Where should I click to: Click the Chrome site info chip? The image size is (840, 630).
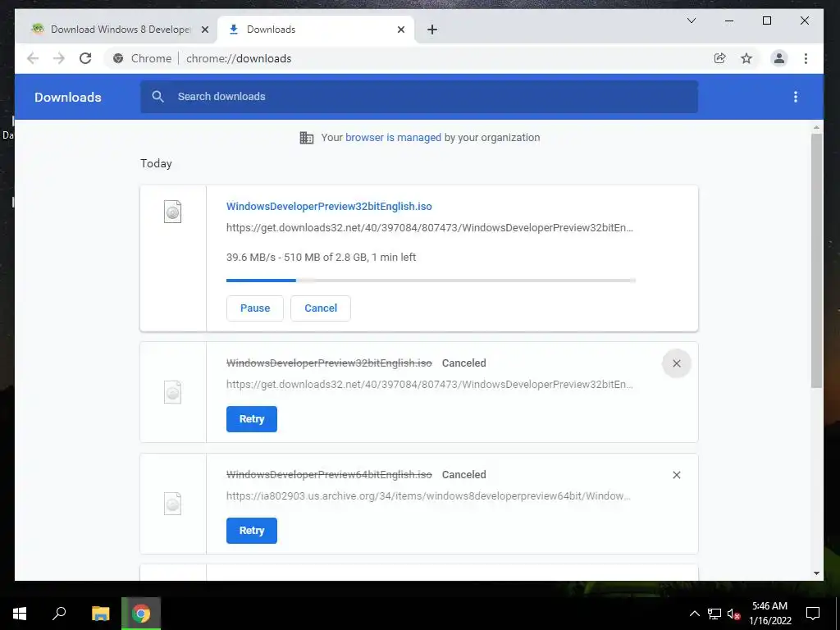(x=143, y=58)
